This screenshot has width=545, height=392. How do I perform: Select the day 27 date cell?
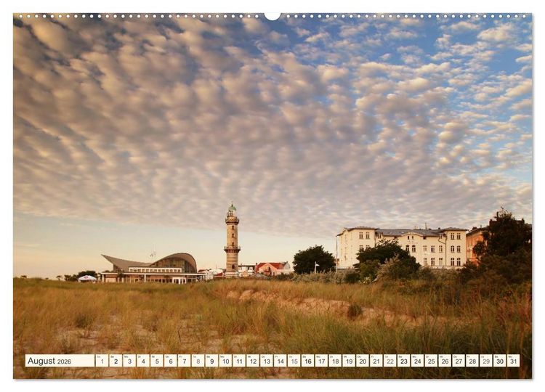[x=459, y=360]
